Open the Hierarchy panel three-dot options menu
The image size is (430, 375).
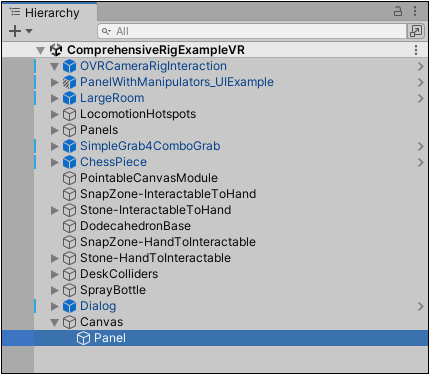(x=415, y=11)
